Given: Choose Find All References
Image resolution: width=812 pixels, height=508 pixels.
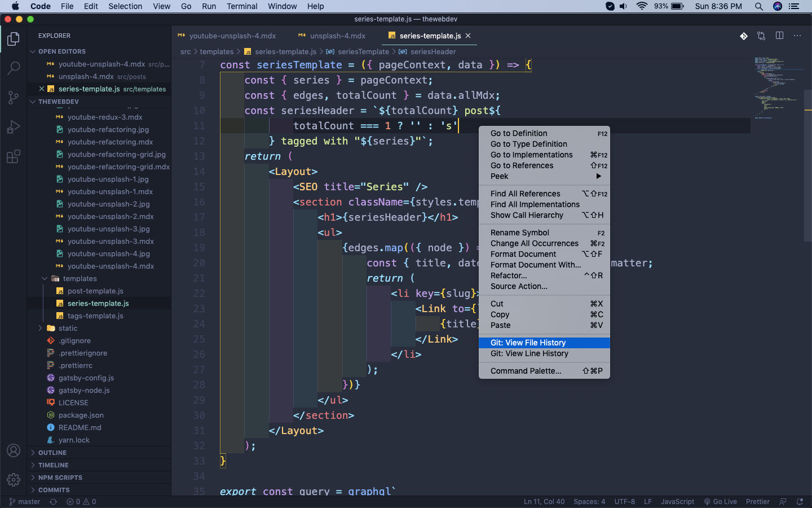Looking at the screenshot, I should coord(544,194).
